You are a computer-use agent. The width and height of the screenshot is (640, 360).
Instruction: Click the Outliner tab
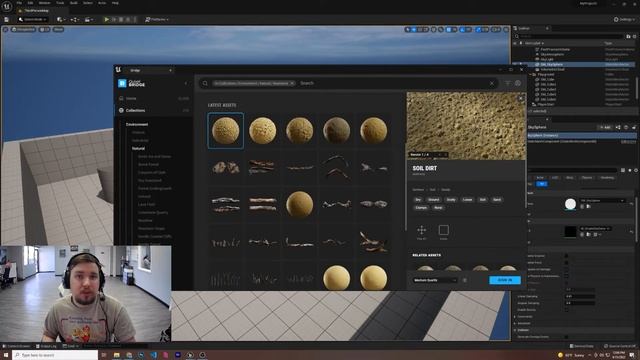(531, 28)
